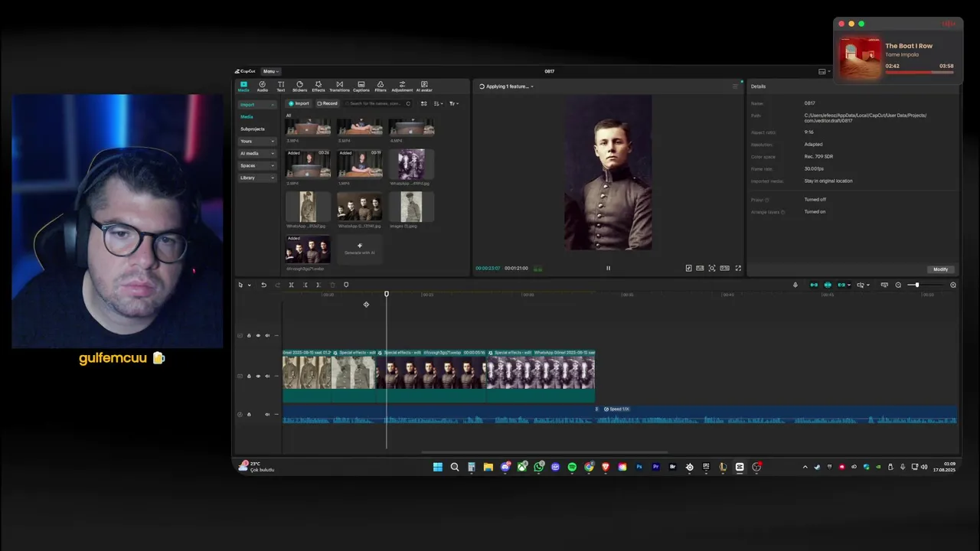Focus the file name search field
The height and width of the screenshot is (551, 980).
pos(377,103)
